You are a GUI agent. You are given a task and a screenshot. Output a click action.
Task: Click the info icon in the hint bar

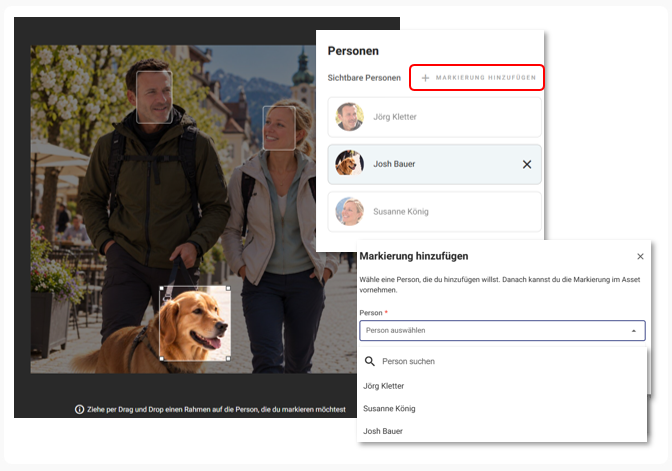(79, 409)
